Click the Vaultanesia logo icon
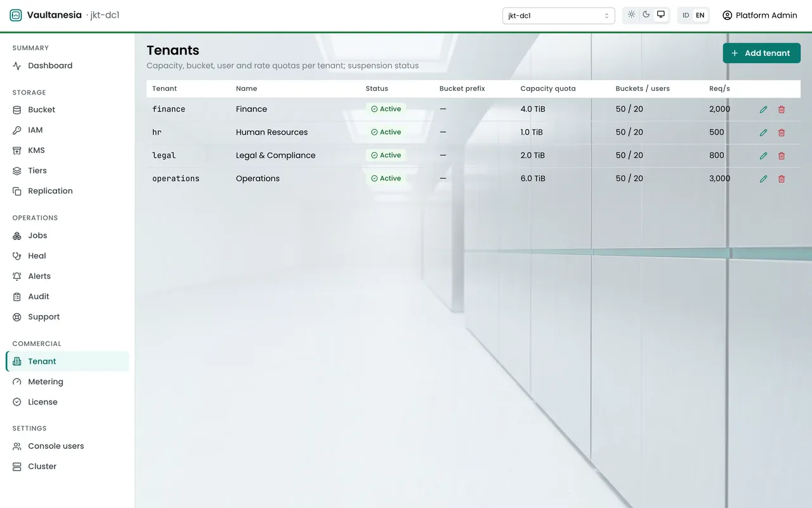 coord(16,15)
